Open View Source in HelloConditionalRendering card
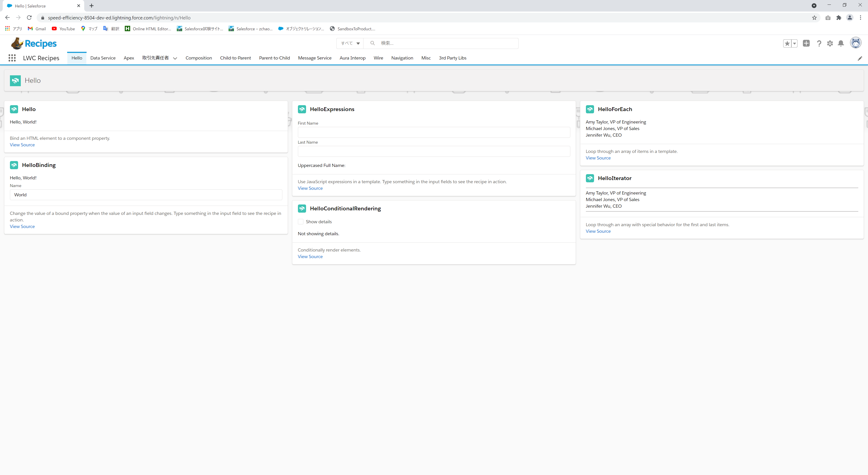Image resolution: width=868 pixels, height=475 pixels. tap(310, 256)
